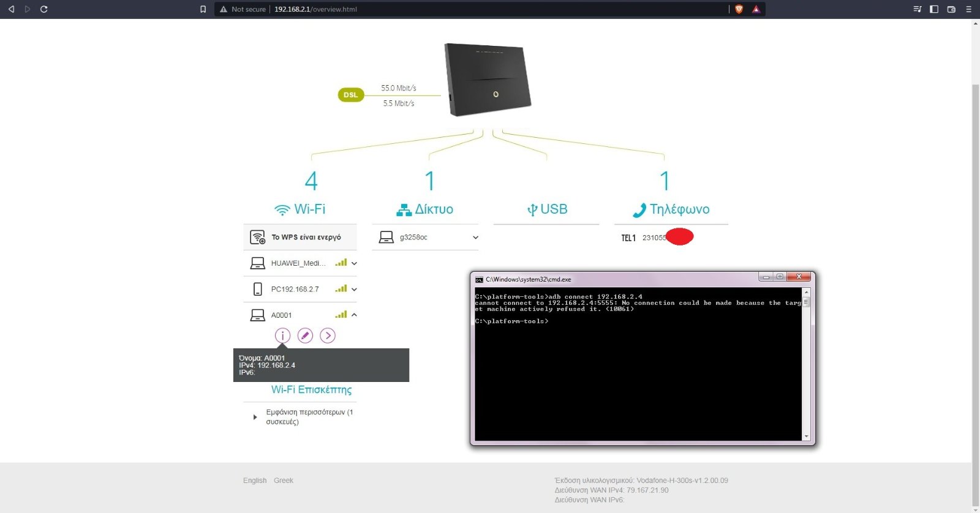Expand the g3258oc network device chevron

point(475,238)
